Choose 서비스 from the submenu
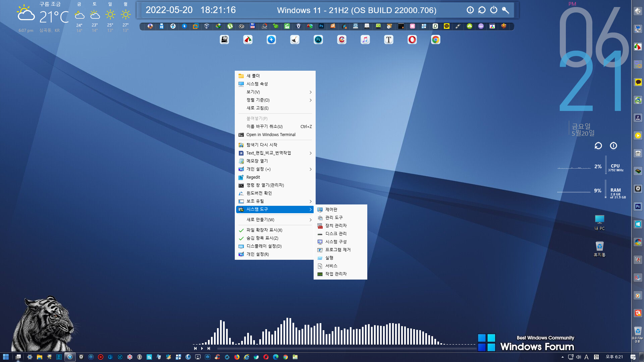 (x=340, y=266)
